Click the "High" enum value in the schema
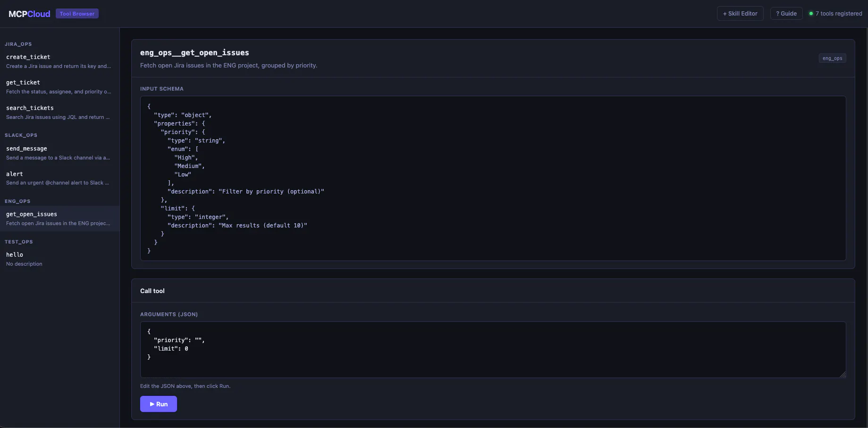Screen dimensions: 868x428 coord(186,158)
